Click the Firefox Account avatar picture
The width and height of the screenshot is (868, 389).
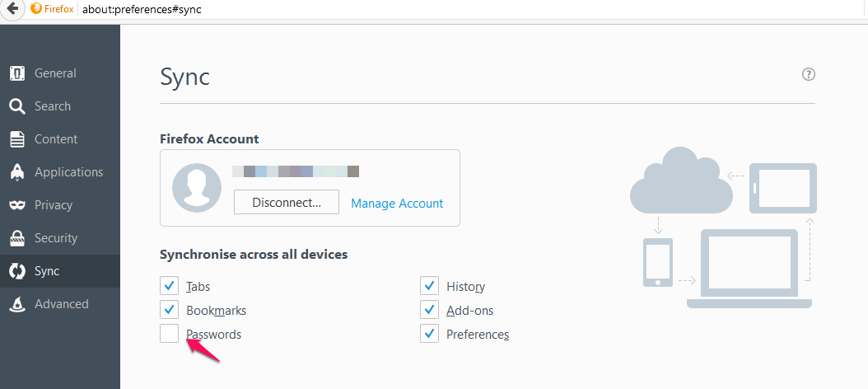195,187
